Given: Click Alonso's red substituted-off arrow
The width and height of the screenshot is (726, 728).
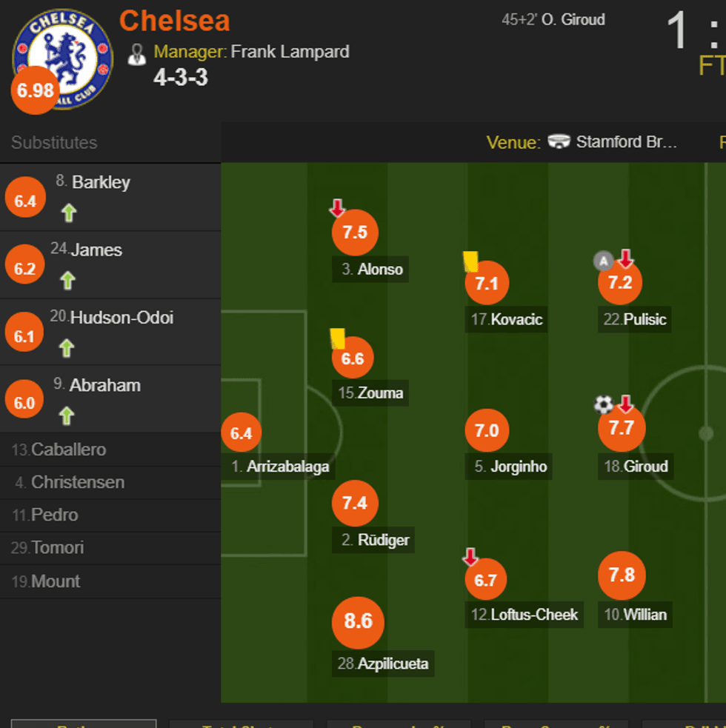Looking at the screenshot, I should tap(338, 208).
